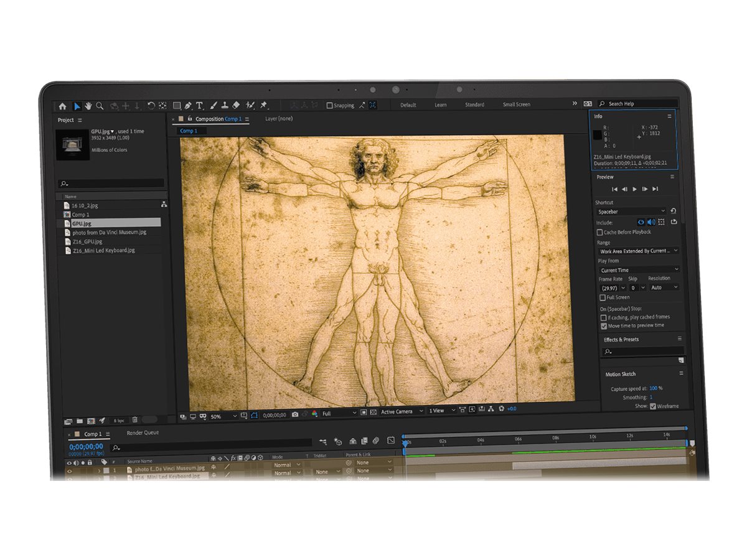747x560 pixels.
Task: Step to previous frame in Preview panel
Action: tap(625, 189)
